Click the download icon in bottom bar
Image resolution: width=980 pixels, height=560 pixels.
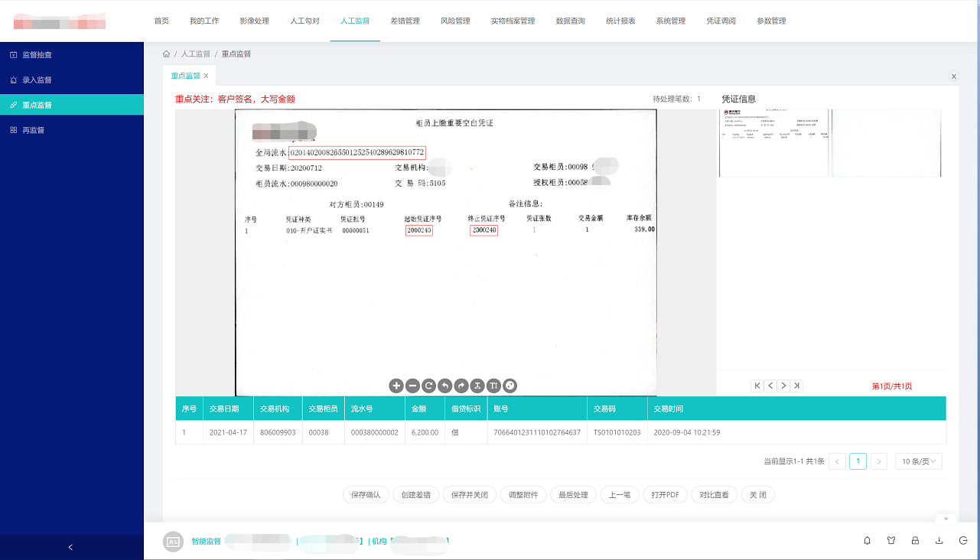point(939,541)
